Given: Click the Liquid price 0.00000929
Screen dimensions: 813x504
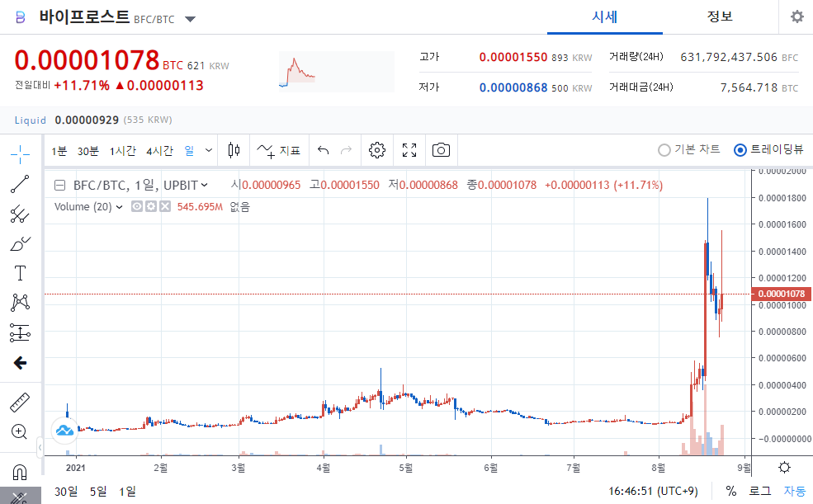Looking at the screenshot, I should 87,120.
